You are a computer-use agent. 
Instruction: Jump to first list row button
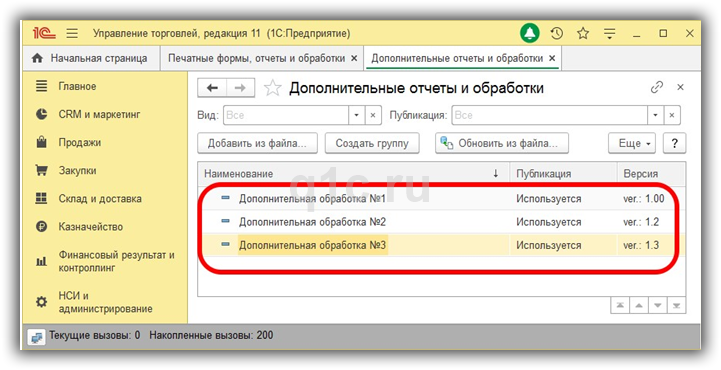pos(620,305)
